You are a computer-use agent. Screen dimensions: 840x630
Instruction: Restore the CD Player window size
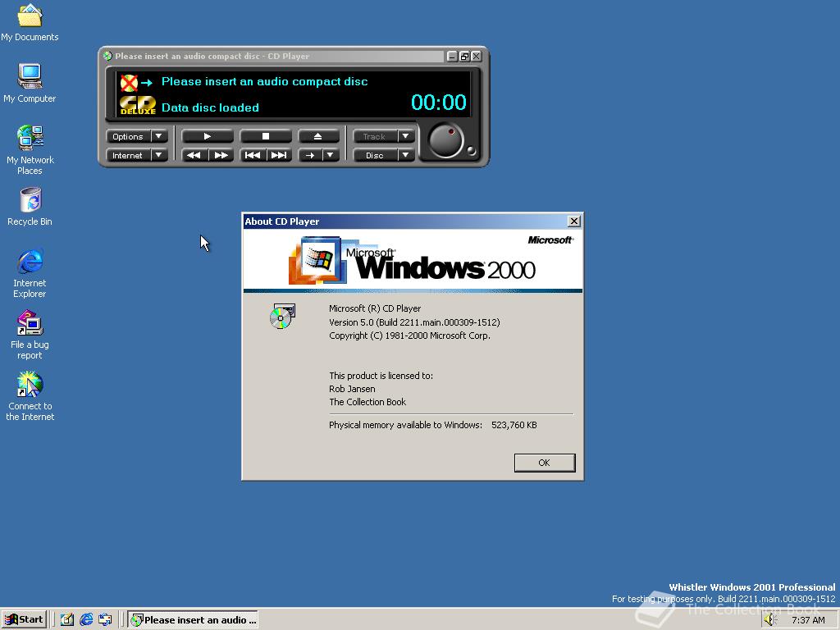464,57
